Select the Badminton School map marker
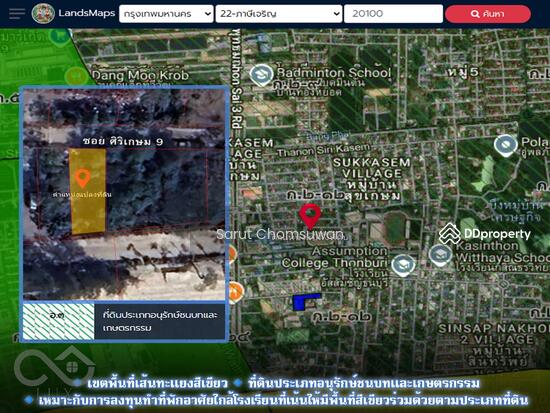Viewport: 550px width, 413px height. coord(261,75)
